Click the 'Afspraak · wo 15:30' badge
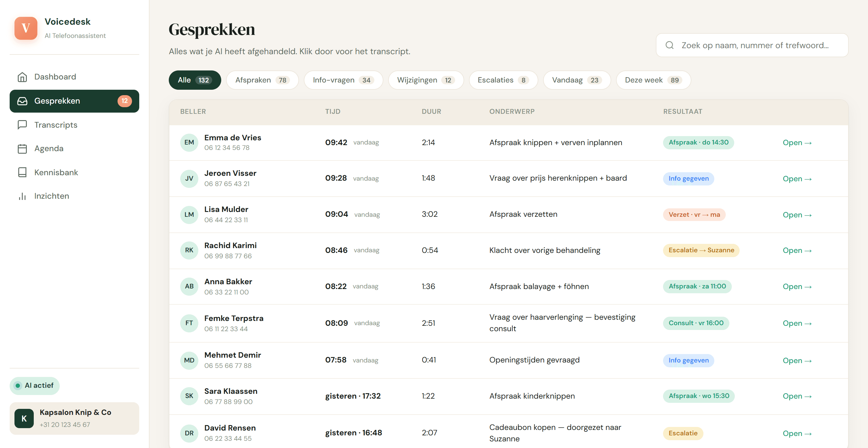 point(699,396)
